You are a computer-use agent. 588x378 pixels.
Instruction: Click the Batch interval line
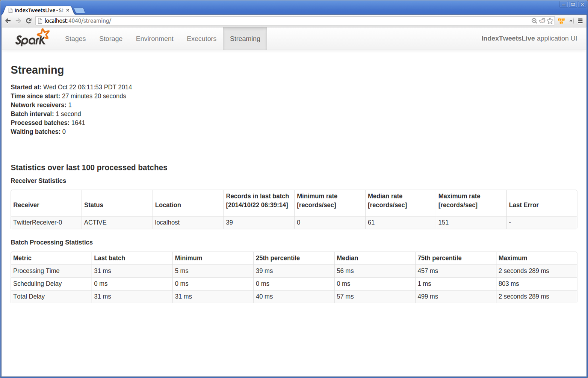coord(46,114)
